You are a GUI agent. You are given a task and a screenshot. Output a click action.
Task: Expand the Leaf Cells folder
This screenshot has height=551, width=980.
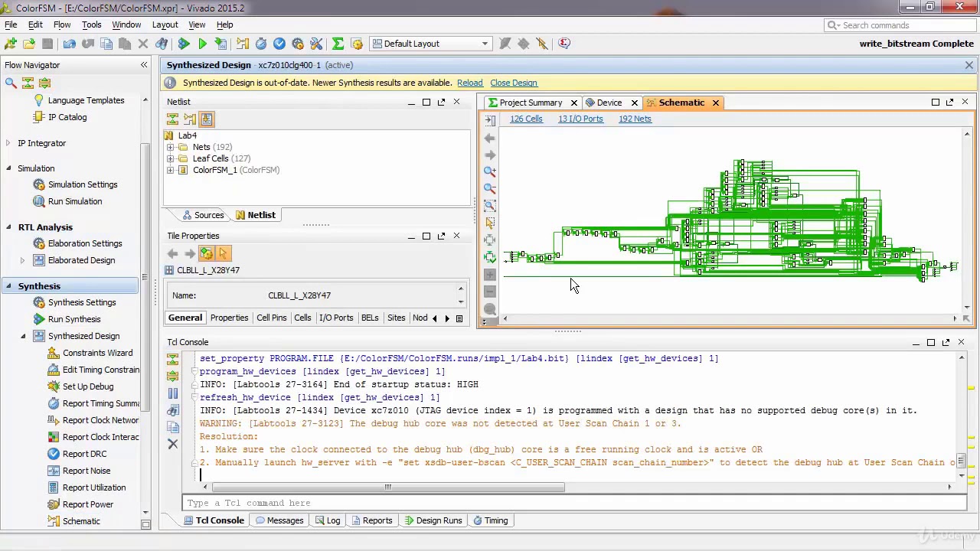[170, 158]
